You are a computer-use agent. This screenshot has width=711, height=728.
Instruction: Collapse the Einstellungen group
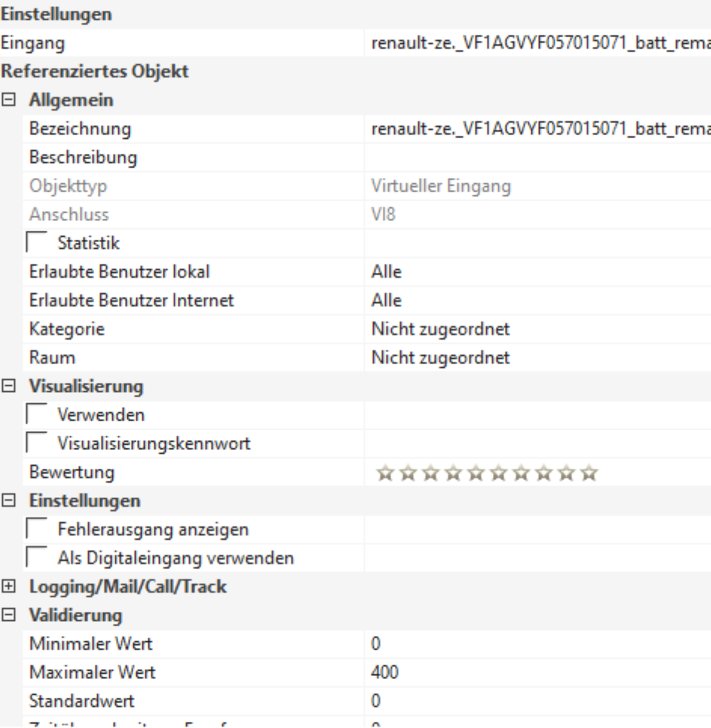(9, 501)
